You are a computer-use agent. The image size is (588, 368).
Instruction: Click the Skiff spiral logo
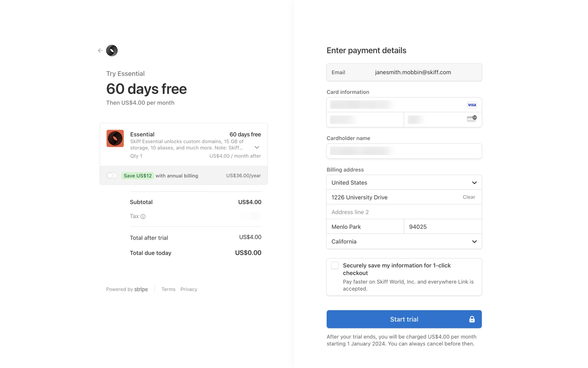point(112,51)
